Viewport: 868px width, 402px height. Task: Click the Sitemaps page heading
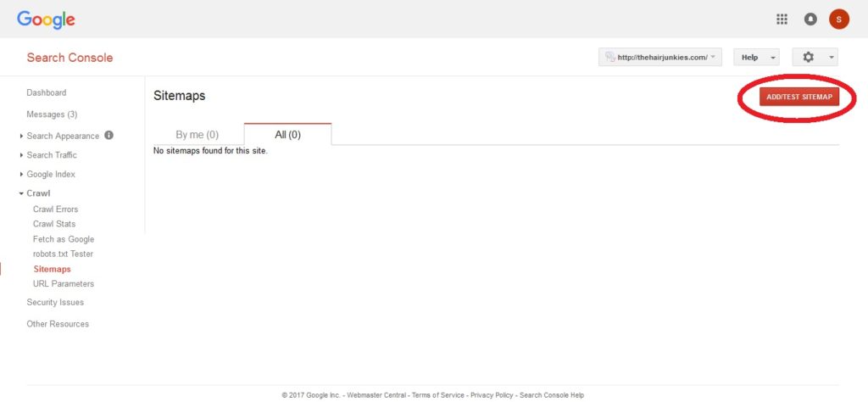coord(180,96)
